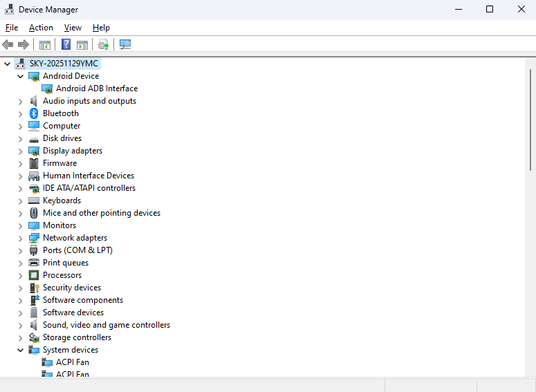
Task: Open the Help menu
Action: 101,28
